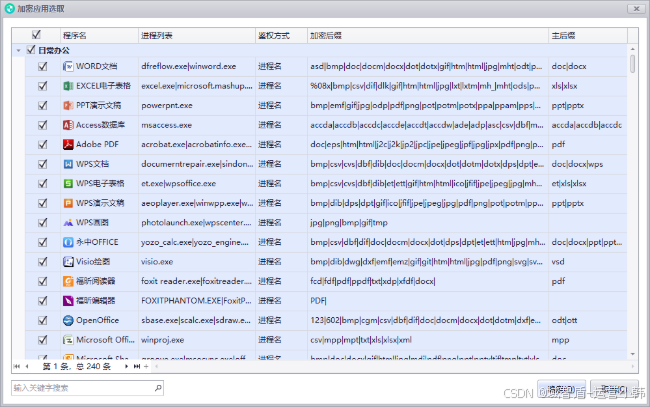Image resolution: width=650 pixels, height=407 pixels.
Task: Sort by 程序名 column header
Action: (x=99, y=35)
